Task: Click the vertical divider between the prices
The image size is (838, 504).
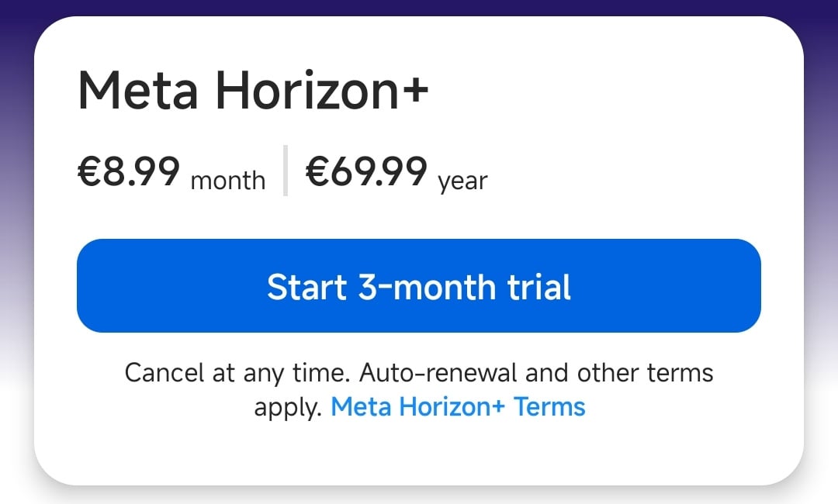Action: [x=286, y=171]
